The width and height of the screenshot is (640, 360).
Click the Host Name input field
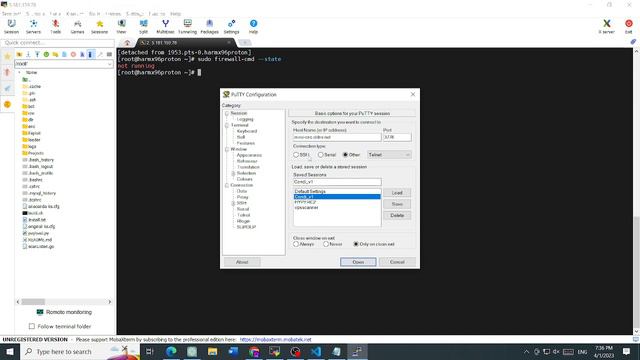[337, 138]
